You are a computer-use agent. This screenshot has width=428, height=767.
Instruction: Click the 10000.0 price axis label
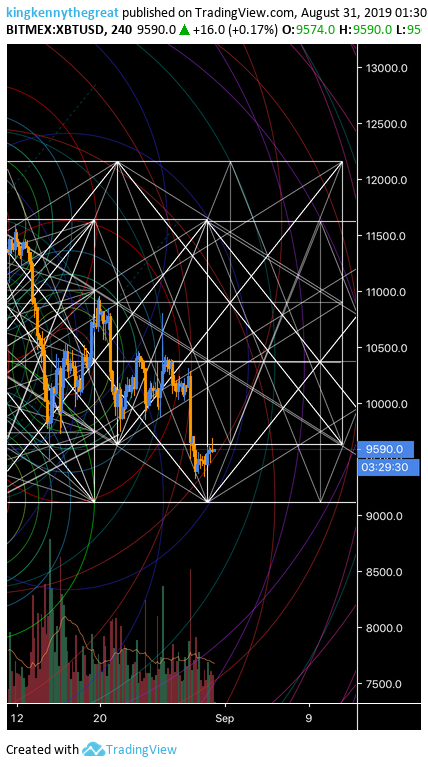386,404
